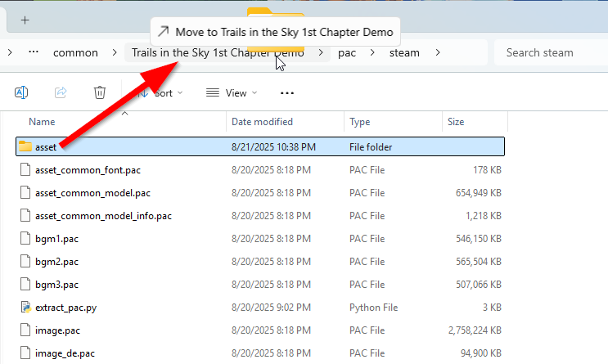Image resolution: width=608 pixels, height=364 pixels.
Task: Select the asset folder icon
Action: [25, 146]
